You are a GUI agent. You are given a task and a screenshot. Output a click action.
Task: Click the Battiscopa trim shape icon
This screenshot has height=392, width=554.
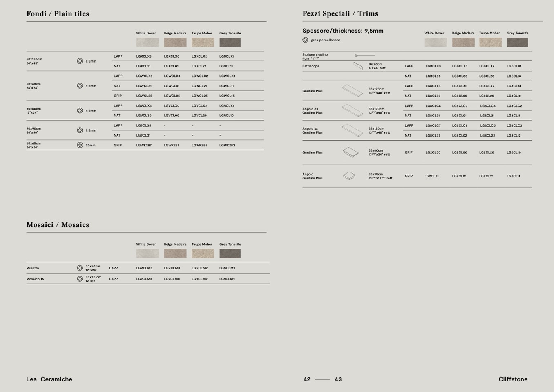[358, 66]
